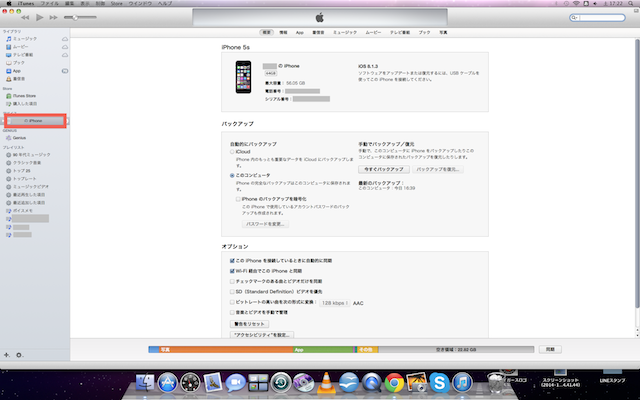Open the ボイスメモ playlist
Screen dimensions: 640x400
click(22, 211)
